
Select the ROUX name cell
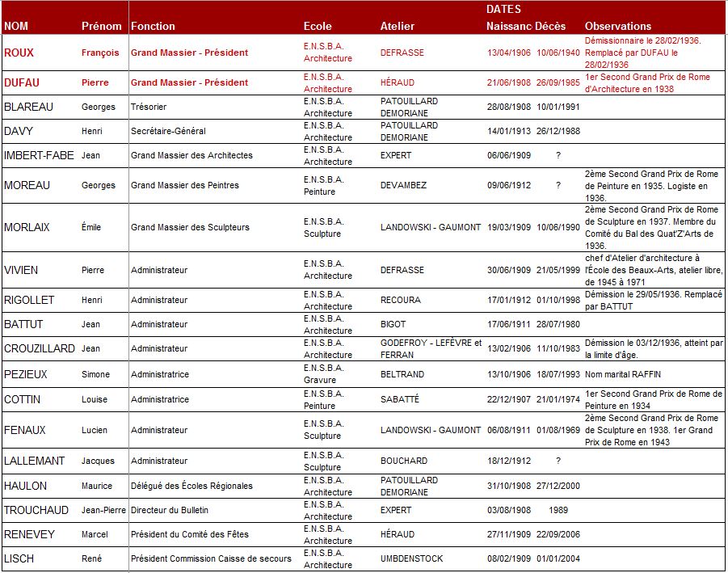coord(19,53)
